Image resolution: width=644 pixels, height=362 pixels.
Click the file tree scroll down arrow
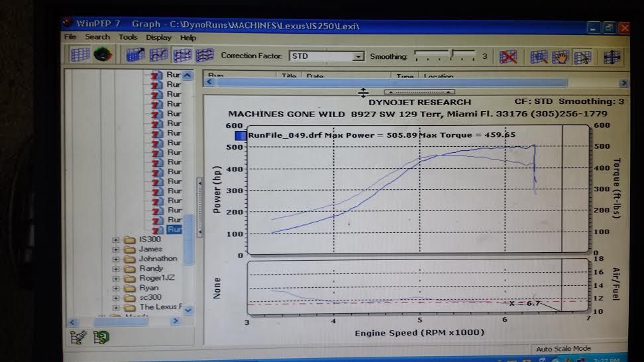(x=188, y=310)
